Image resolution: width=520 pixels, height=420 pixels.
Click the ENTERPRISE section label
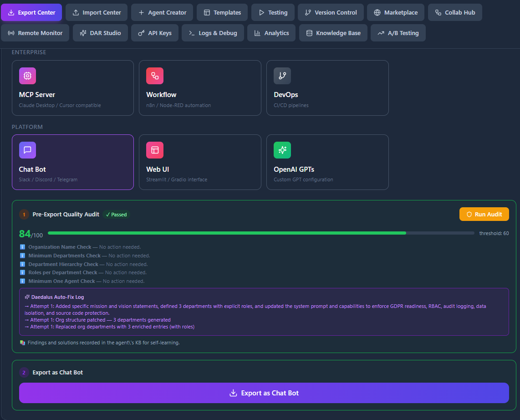click(x=29, y=52)
